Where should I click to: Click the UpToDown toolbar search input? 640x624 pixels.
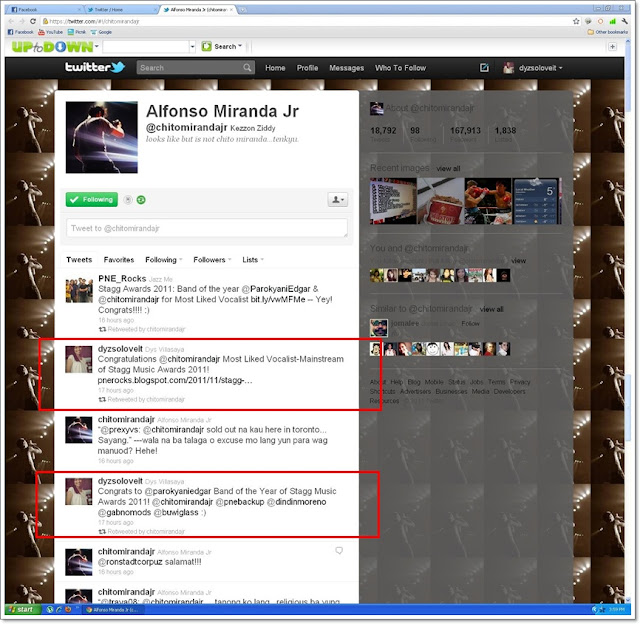click(146, 47)
